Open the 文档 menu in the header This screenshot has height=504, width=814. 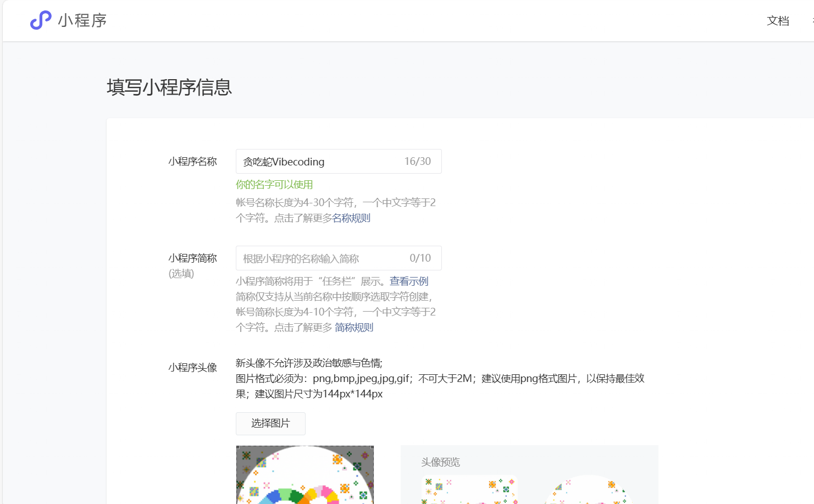tap(778, 21)
